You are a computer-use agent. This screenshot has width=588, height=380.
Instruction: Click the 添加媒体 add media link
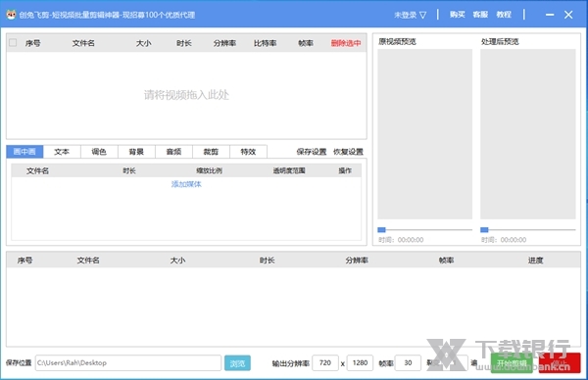(186, 184)
